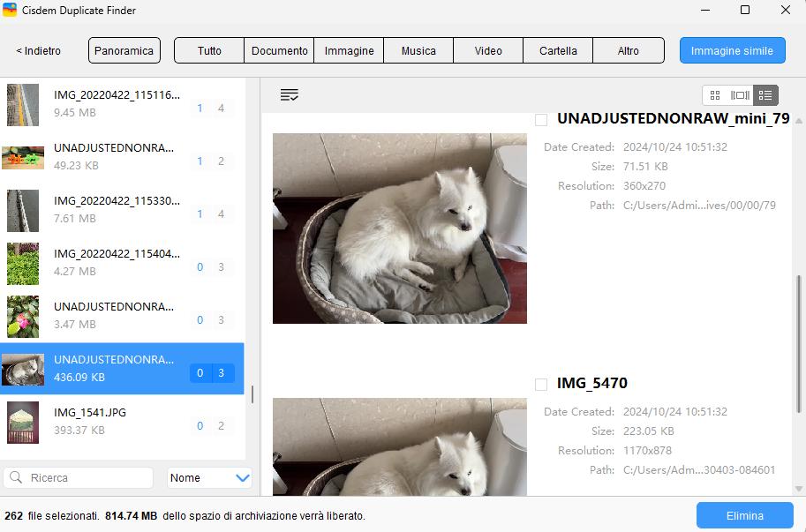806x532 pixels.
Task: Go back with the Indietro button
Action: point(39,50)
